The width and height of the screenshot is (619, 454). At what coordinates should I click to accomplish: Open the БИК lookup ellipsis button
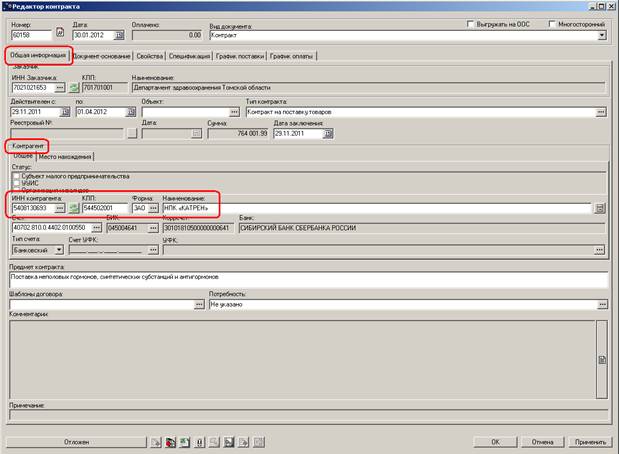point(154,228)
